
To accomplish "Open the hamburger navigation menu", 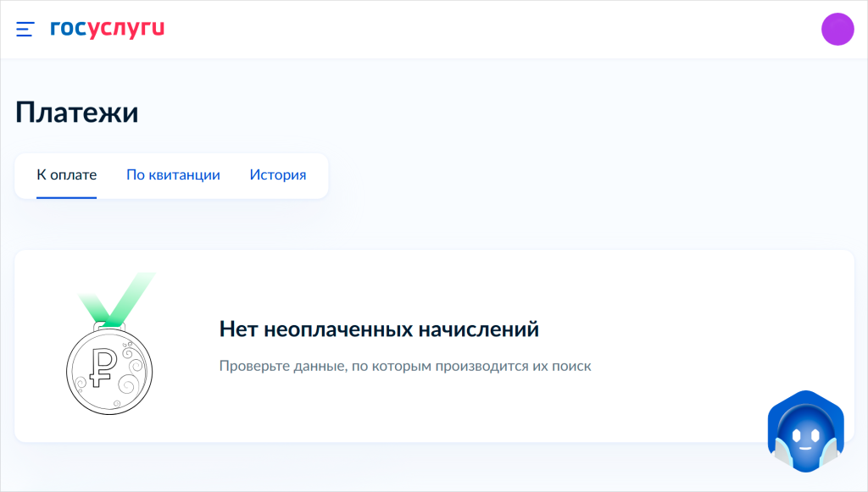I will [25, 30].
